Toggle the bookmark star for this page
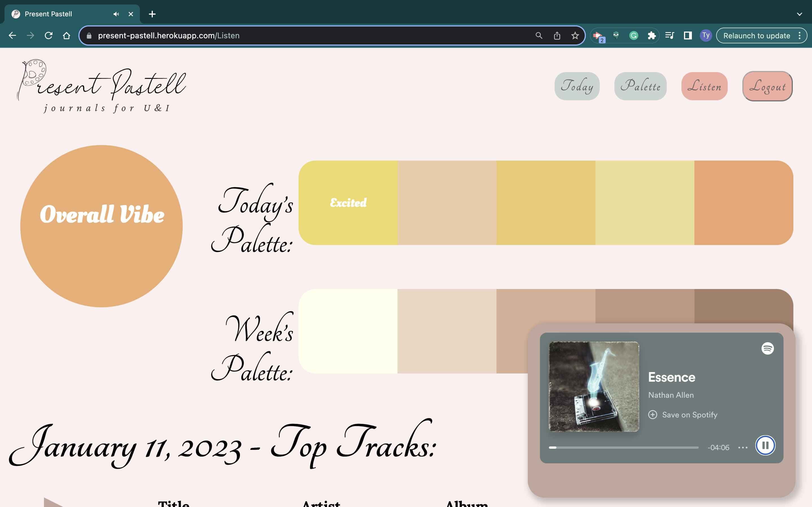 [x=575, y=35]
